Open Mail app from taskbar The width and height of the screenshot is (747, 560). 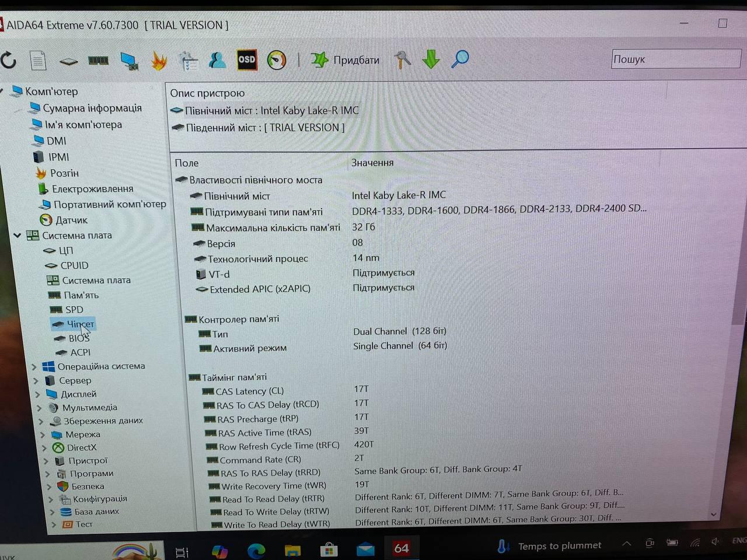point(365,549)
